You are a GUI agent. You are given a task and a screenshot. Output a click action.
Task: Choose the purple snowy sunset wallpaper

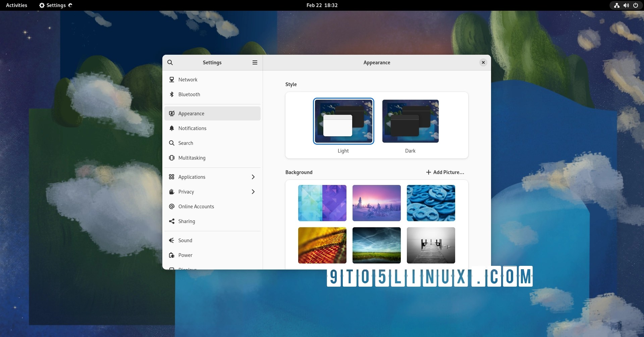tap(377, 203)
